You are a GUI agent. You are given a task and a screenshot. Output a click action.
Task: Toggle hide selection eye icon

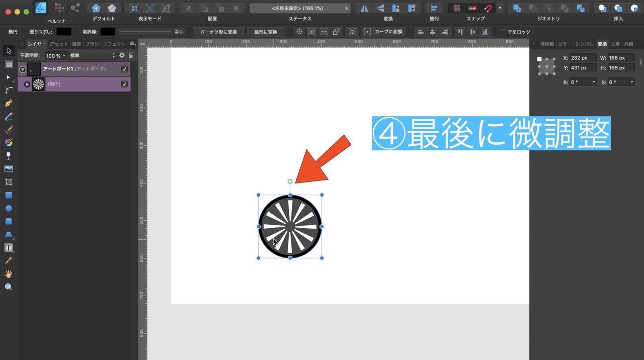(x=312, y=32)
